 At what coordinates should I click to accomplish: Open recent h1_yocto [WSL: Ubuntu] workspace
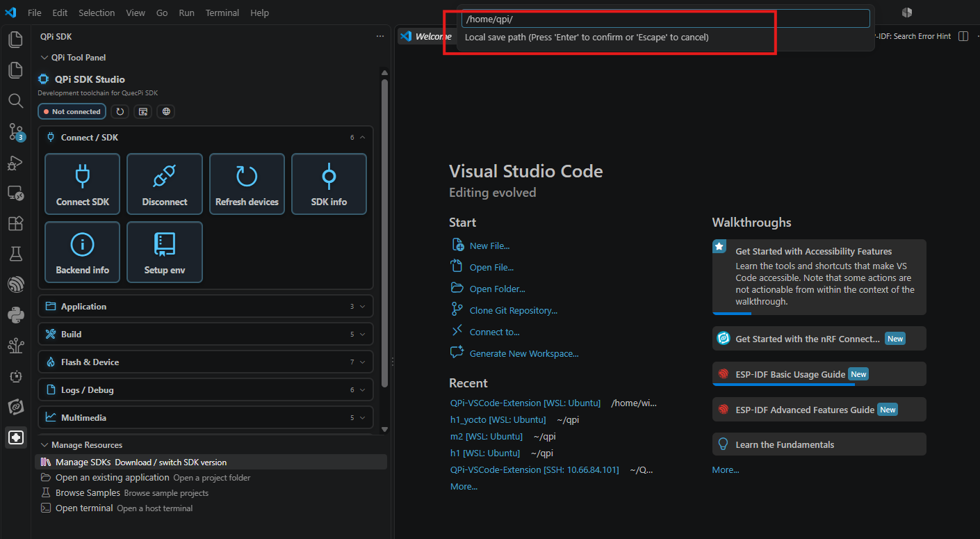point(498,419)
